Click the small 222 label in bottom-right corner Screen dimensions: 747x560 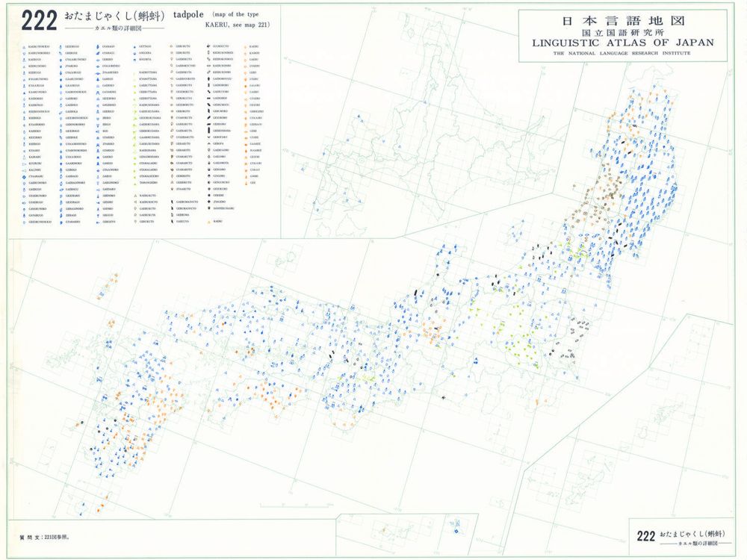pos(645,535)
